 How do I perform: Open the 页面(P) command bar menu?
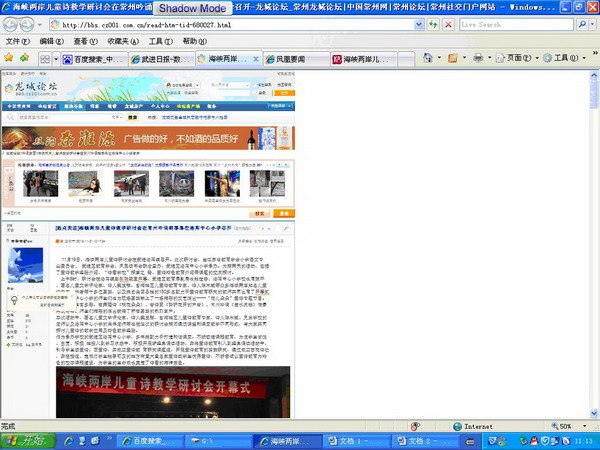pyautogui.click(x=517, y=58)
